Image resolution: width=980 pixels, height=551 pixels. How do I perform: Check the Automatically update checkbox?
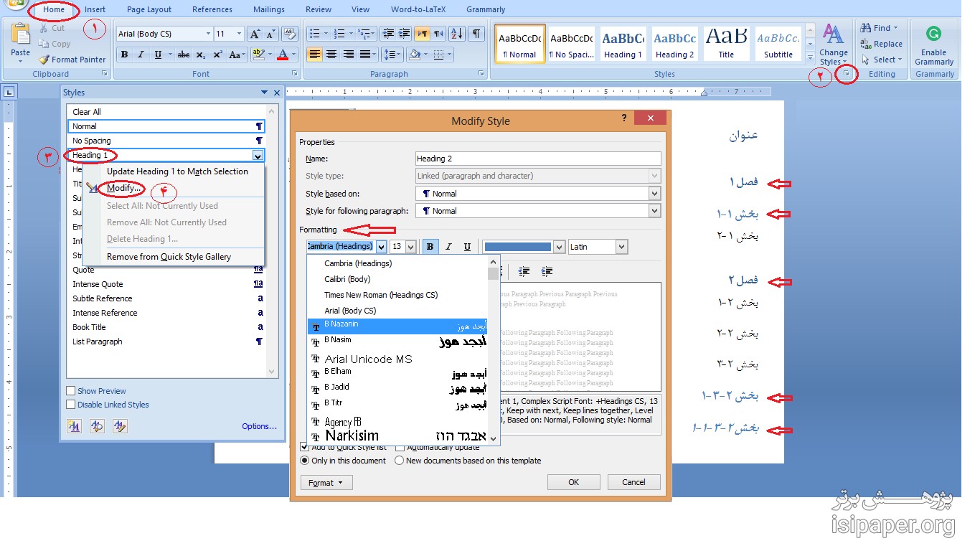pos(400,447)
